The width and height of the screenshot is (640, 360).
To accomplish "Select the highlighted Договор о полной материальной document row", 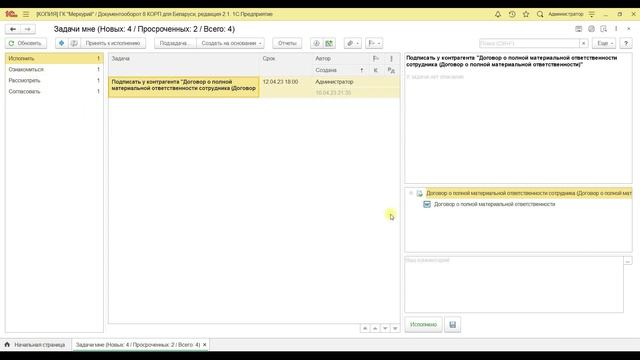I will 529,193.
